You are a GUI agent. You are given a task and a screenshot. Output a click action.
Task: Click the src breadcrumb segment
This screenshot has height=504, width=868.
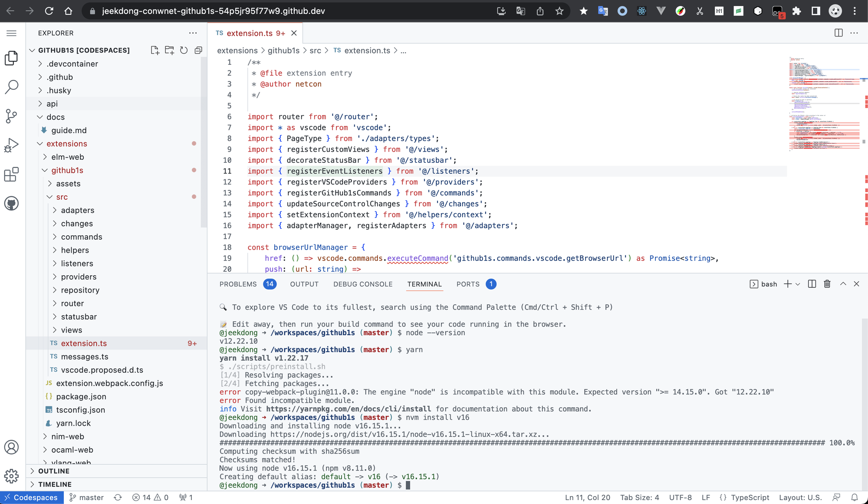point(316,51)
